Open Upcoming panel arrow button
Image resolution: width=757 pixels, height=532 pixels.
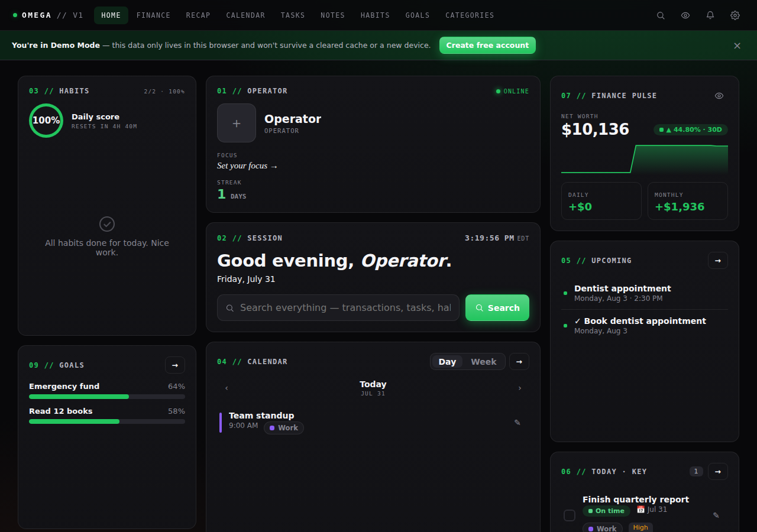[x=718, y=261]
